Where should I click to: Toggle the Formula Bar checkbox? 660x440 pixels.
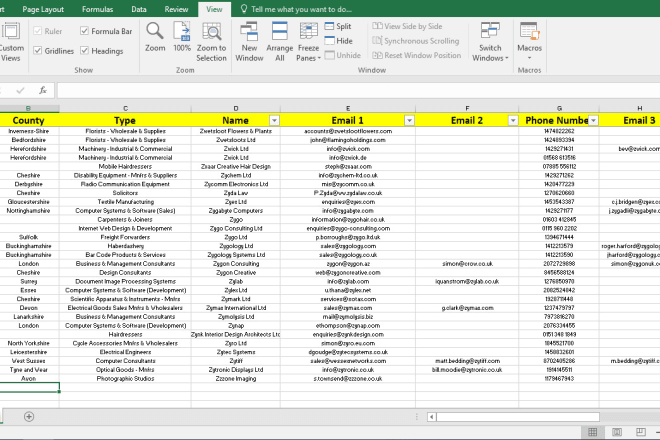pos(84,31)
